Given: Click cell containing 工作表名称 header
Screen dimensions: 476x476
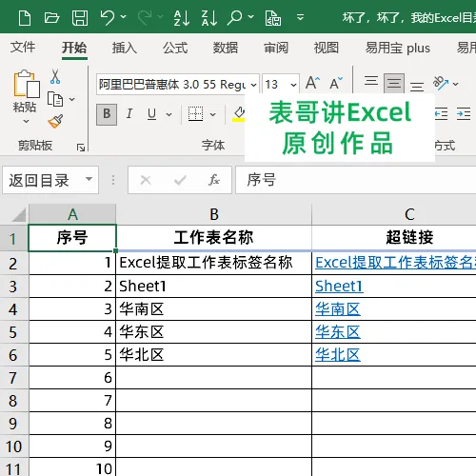Looking at the screenshot, I should coord(214,238).
